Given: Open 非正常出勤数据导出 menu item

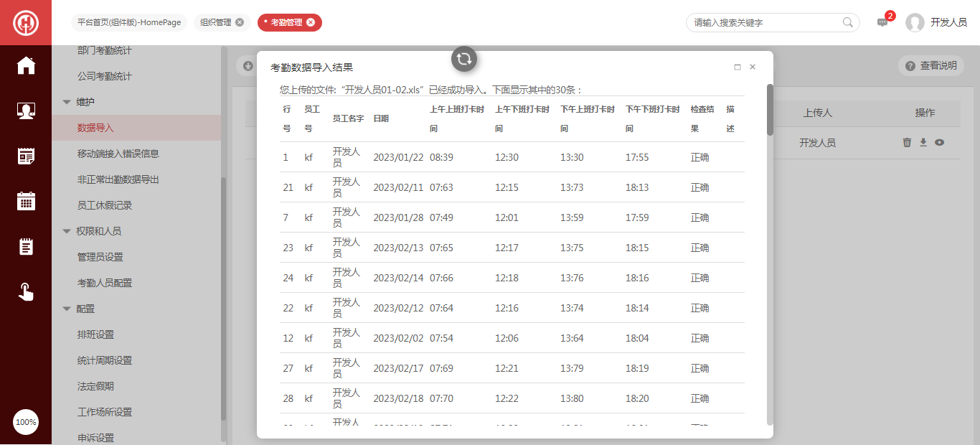Looking at the screenshot, I should pos(118,179).
